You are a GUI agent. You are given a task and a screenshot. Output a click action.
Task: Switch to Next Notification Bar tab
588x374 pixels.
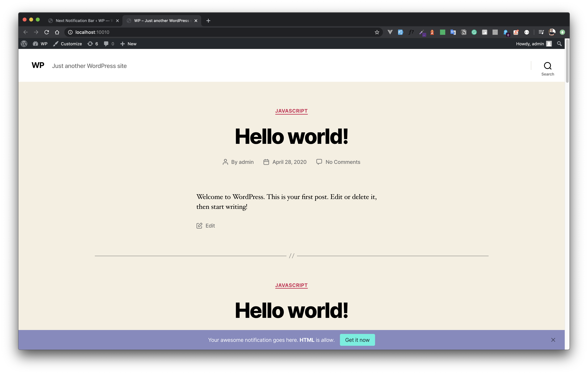[x=82, y=21]
